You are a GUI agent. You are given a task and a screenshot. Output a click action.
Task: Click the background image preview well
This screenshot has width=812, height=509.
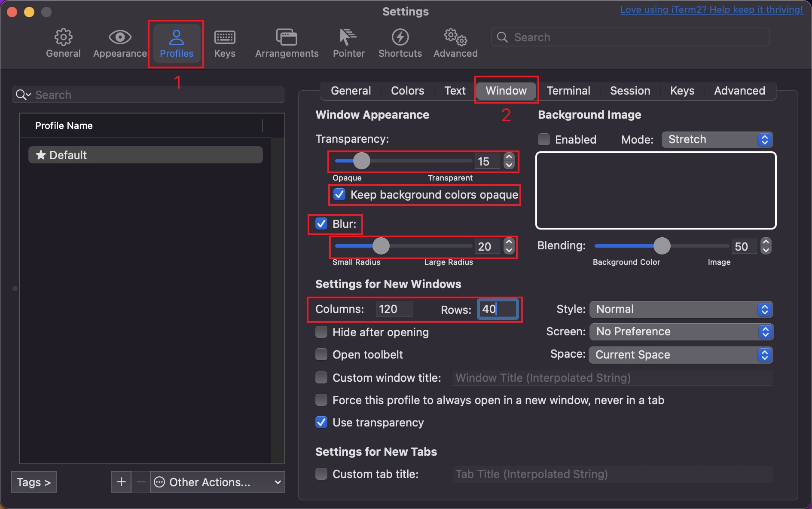pyautogui.click(x=656, y=190)
